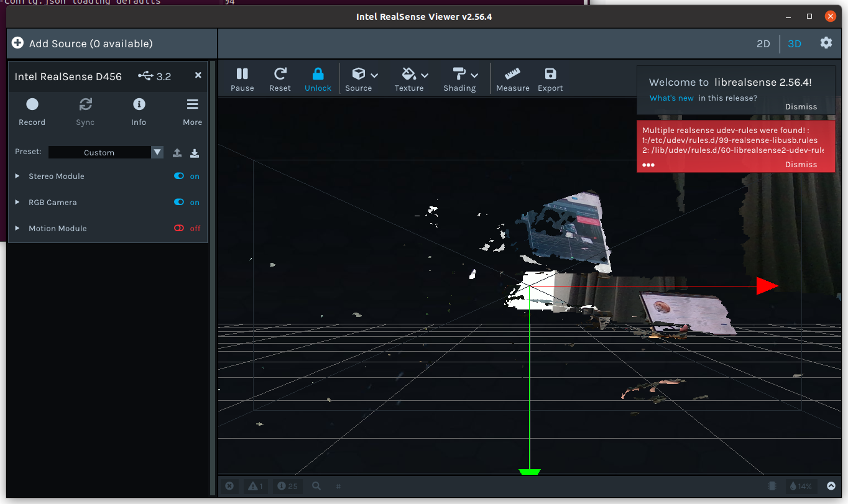The image size is (848, 504).
Task: Expand udev-rules warning via three dots
Action: click(x=648, y=165)
